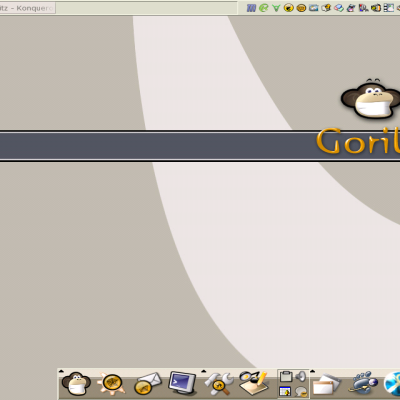
Task: Click the multicolor chart tray icon
Action: (x=364, y=8)
